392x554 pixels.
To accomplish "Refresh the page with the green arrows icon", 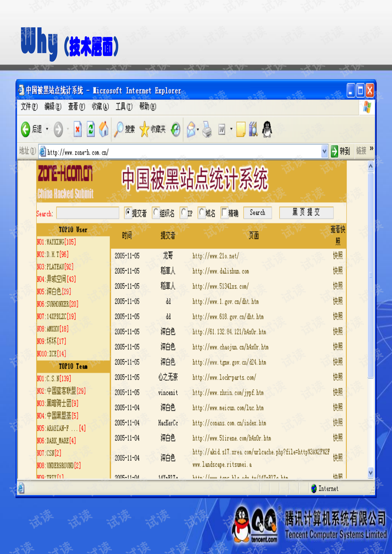I will click(x=91, y=129).
